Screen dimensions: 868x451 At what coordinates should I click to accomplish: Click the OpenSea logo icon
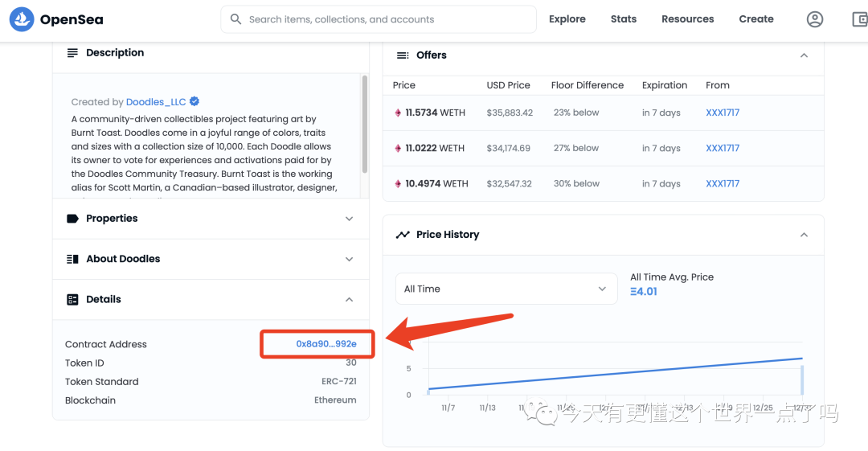[22, 19]
